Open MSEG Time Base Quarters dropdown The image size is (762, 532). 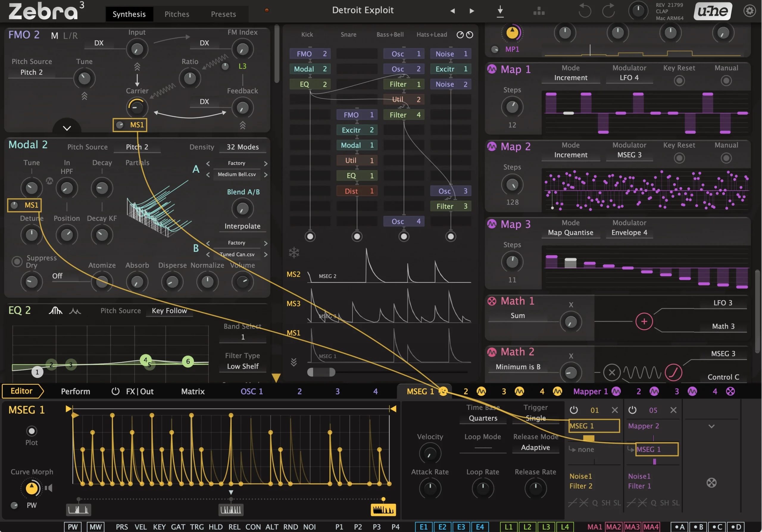483,418
